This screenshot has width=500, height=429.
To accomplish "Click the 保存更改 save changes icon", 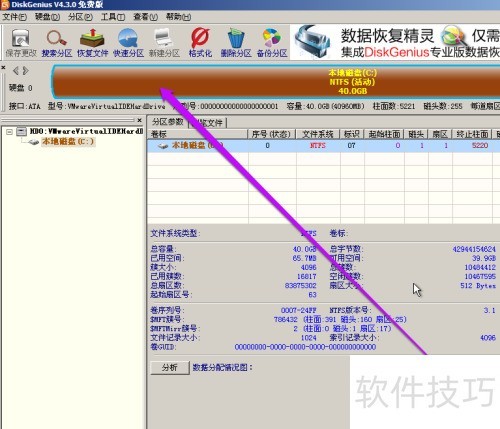I will click(21, 43).
